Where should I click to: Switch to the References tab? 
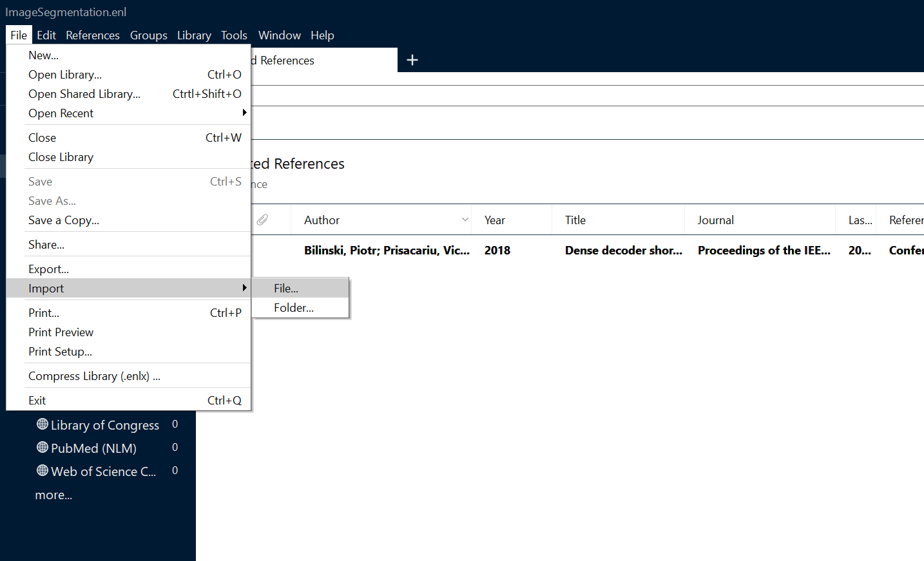(324, 60)
